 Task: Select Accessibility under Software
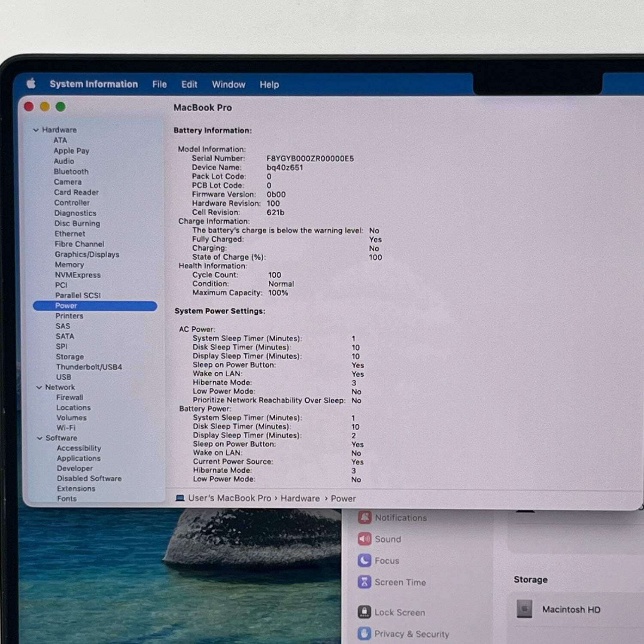(79, 448)
